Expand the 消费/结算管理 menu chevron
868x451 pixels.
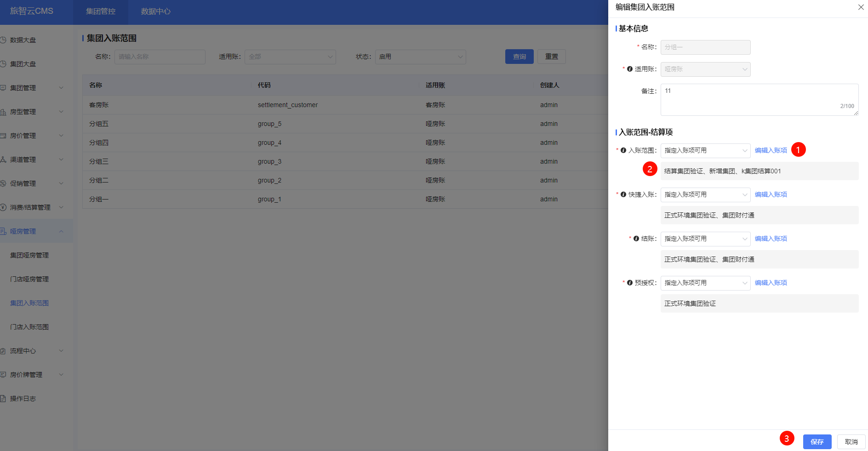point(61,207)
